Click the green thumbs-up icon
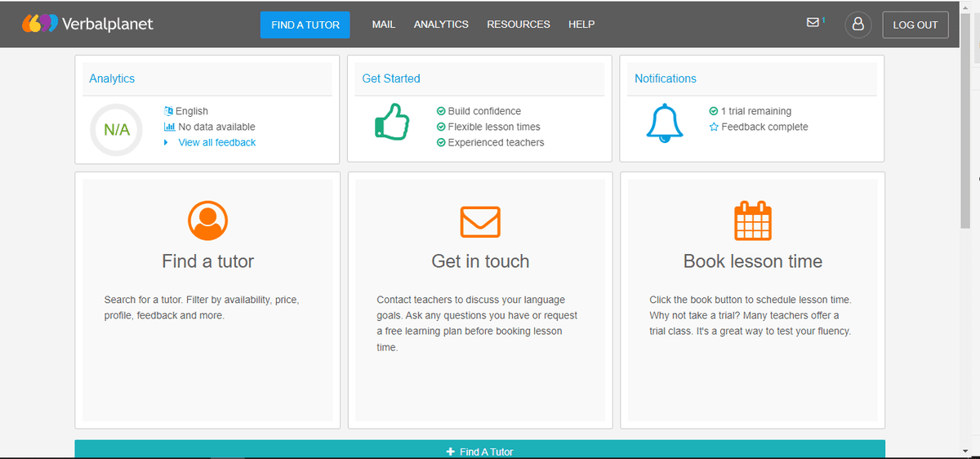This screenshot has width=980, height=459. [x=390, y=123]
